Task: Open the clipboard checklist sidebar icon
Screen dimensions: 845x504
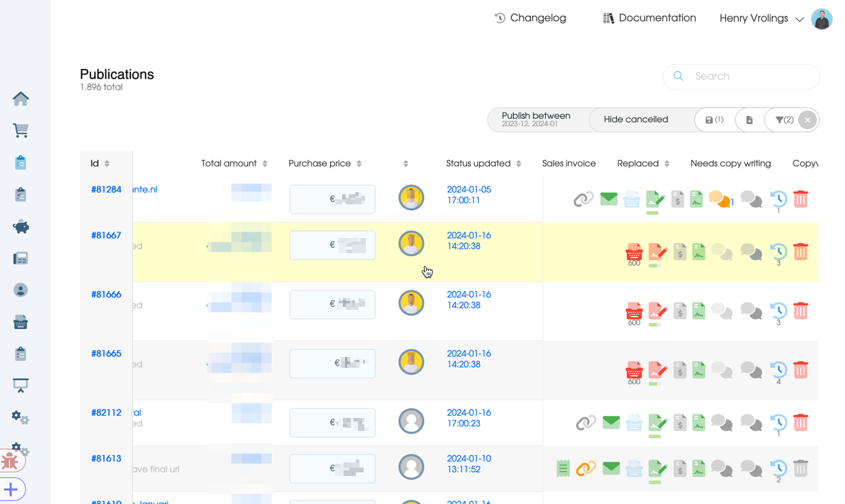Action: tap(21, 194)
